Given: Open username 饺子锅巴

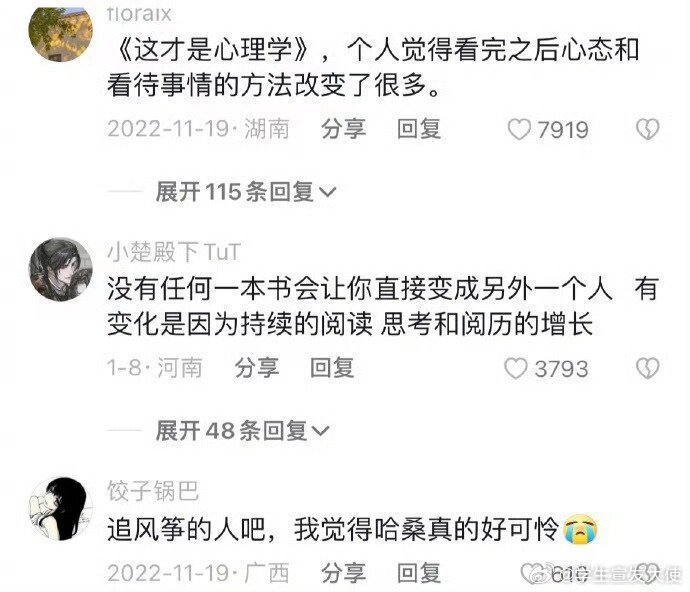Looking at the screenshot, I should [x=153, y=491].
